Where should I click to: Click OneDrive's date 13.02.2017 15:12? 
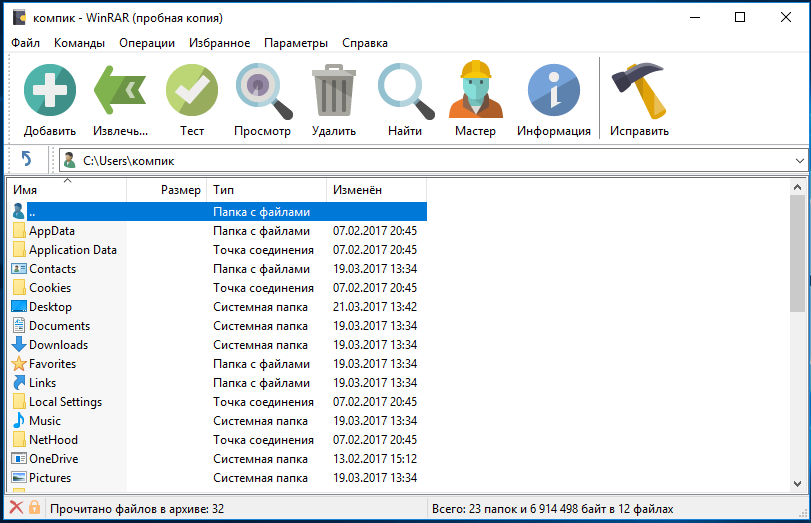(x=374, y=459)
